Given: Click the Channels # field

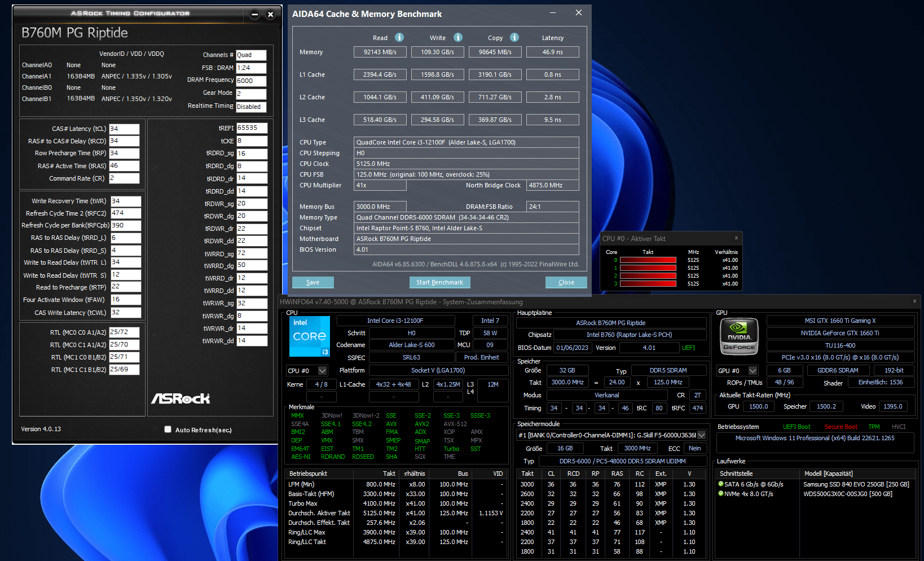Looking at the screenshot, I should tap(251, 55).
